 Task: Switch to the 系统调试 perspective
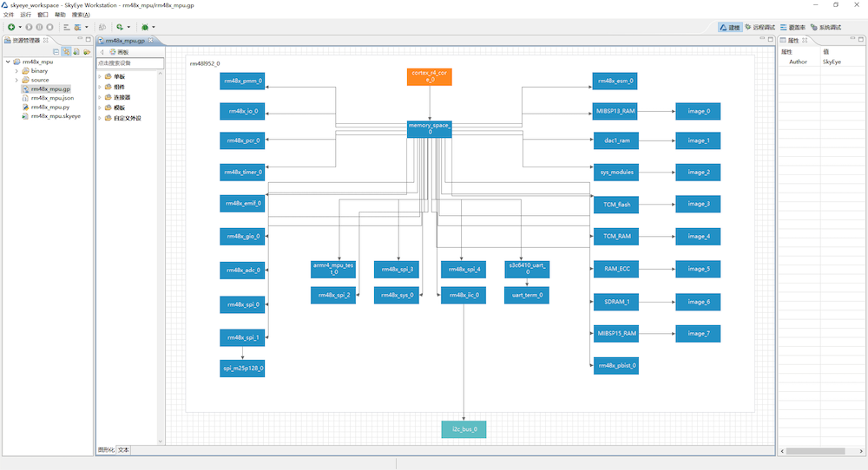826,27
